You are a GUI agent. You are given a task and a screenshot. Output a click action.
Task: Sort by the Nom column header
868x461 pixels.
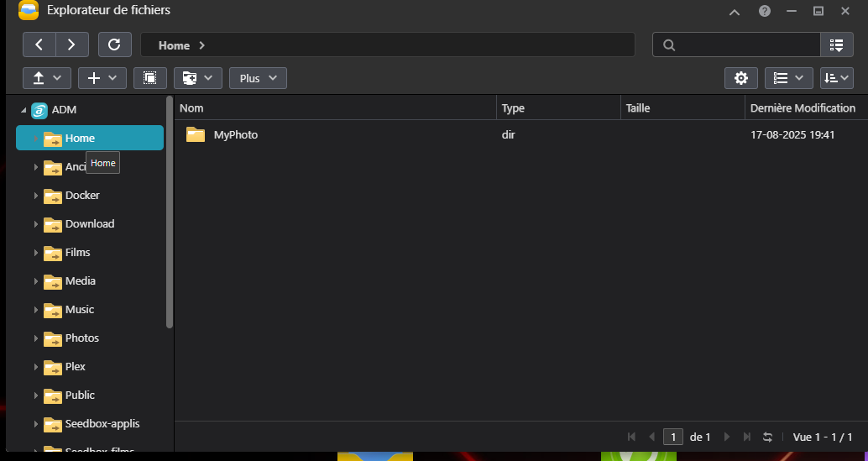point(336,108)
